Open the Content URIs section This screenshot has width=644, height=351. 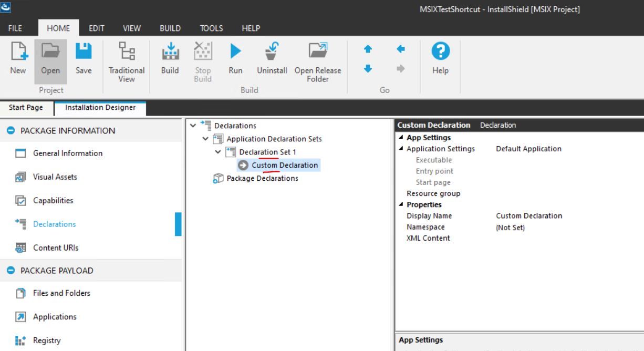click(56, 247)
